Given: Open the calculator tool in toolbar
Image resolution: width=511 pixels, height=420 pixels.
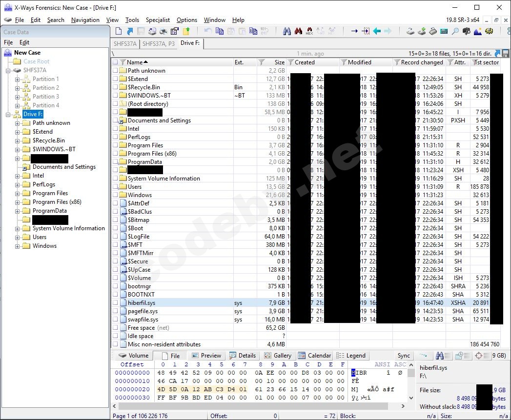Looking at the screenshot, I should [x=444, y=31].
